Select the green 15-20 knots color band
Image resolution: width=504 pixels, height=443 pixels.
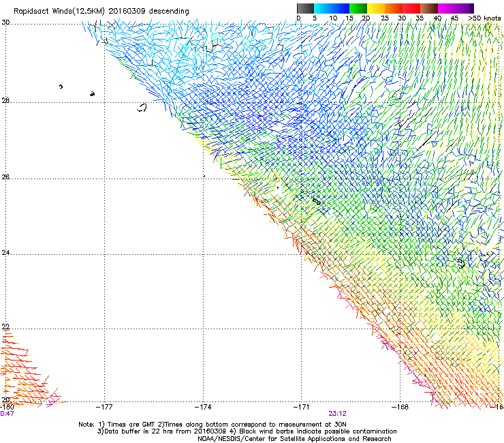(358, 8)
